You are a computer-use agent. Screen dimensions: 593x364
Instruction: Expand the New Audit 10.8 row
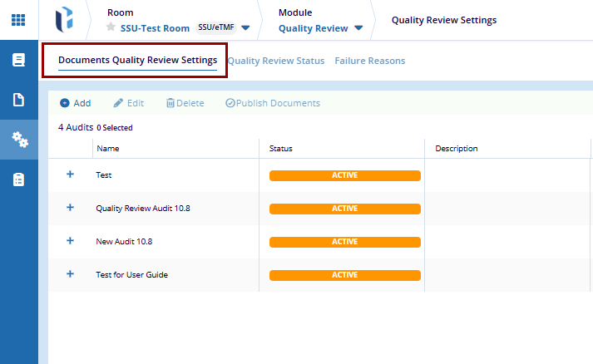(70, 241)
